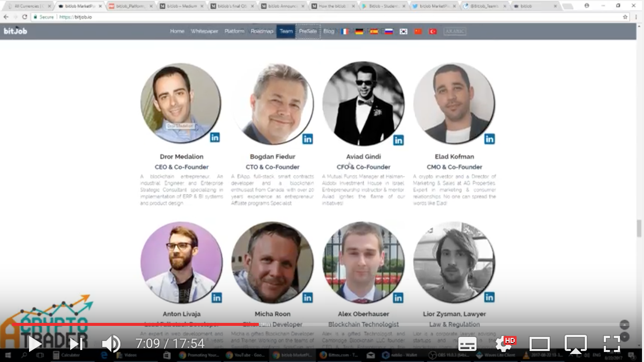
Task: Open the Whitepaper menu item
Action: (204, 31)
